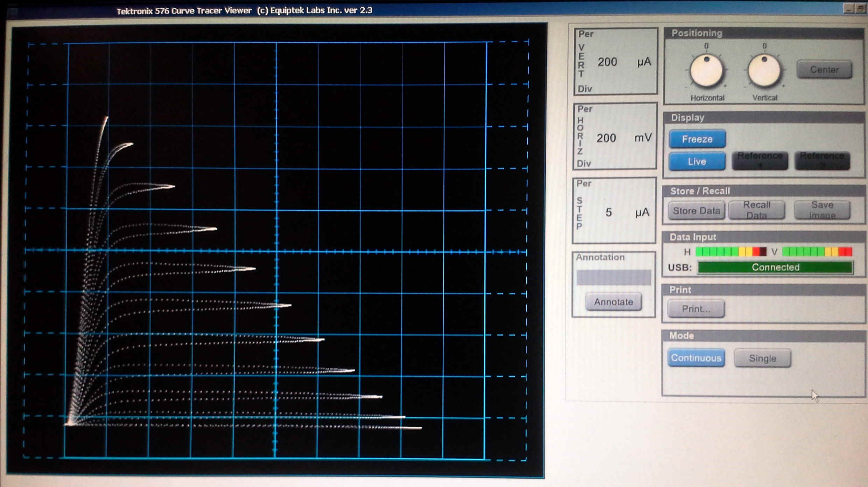Enable Continuous mode

[x=696, y=358]
